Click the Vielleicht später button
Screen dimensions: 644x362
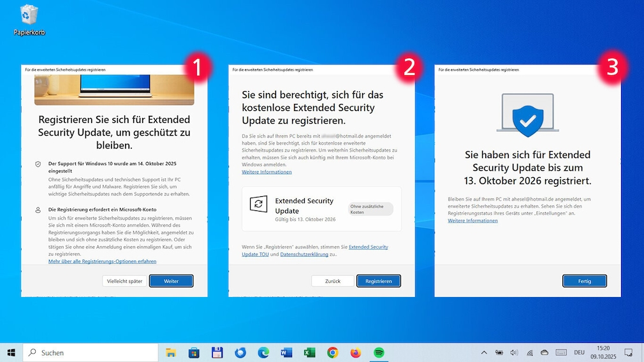(124, 281)
